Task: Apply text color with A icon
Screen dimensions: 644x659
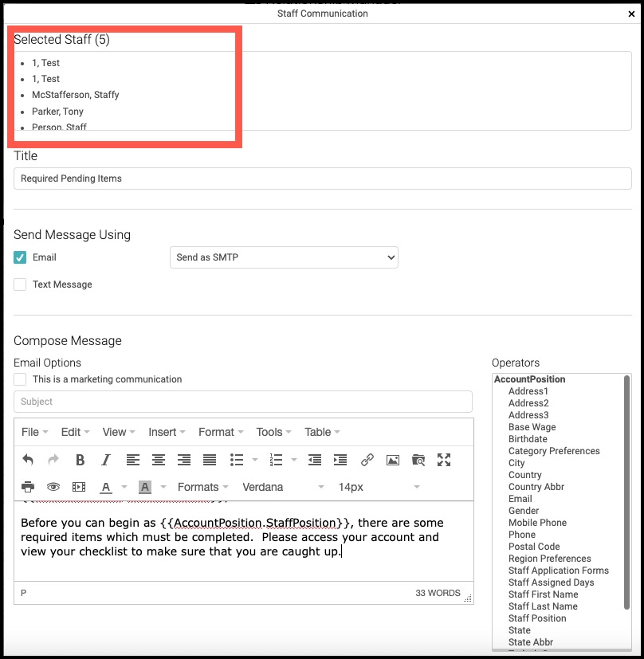Action: pos(106,487)
